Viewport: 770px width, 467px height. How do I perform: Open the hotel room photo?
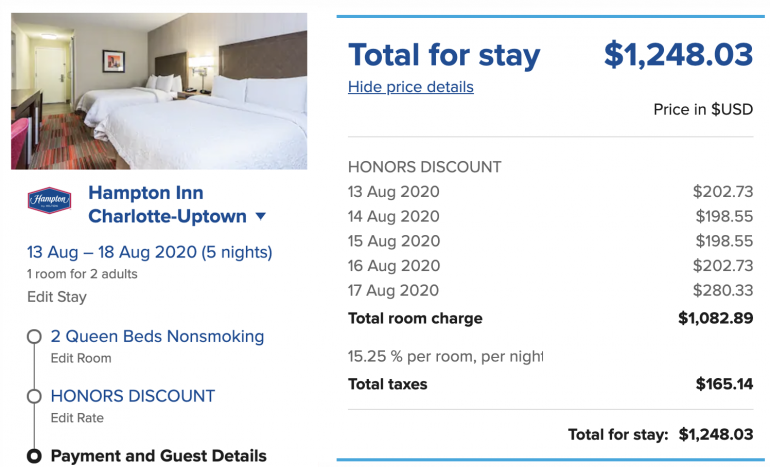(x=159, y=91)
